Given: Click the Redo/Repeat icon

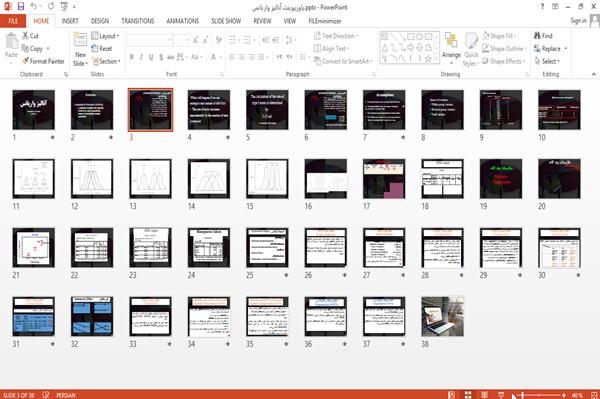Looking at the screenshot, I should pyautogui.click(x=51, y=7).
